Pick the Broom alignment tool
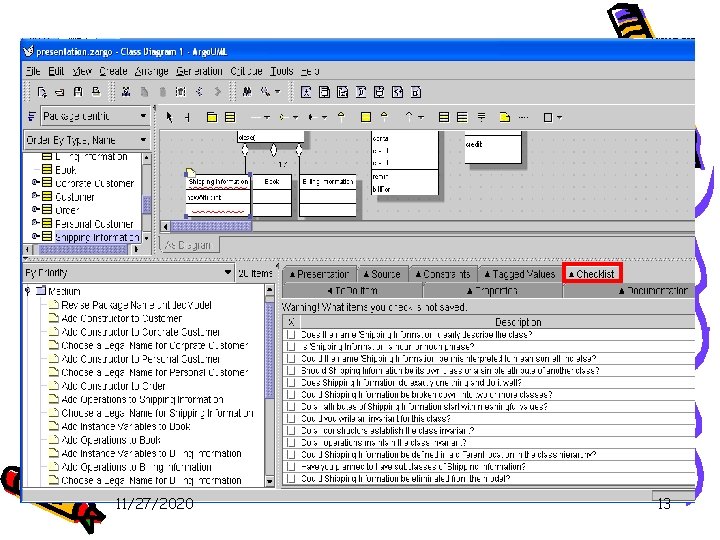The image size is (720, 540). 188,117
